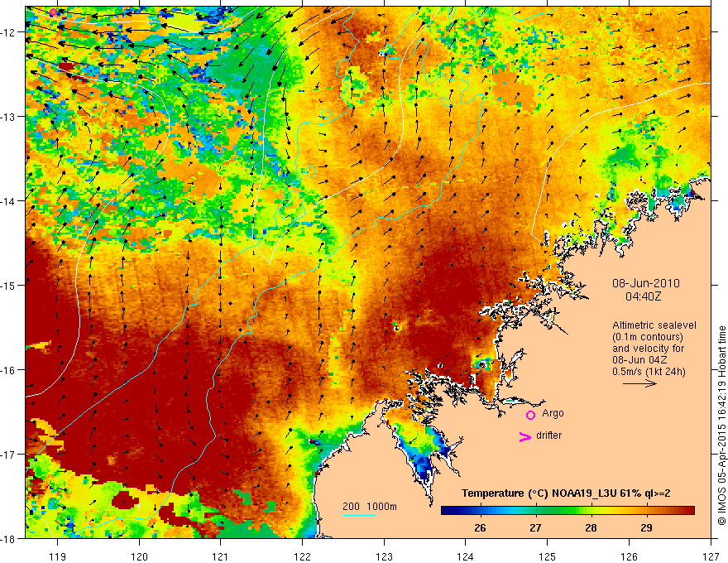Click the magenta drifter arrowhead in the legend
This screenshot has width=728, height=563.
pyautogui.click(x=524, y=436)
